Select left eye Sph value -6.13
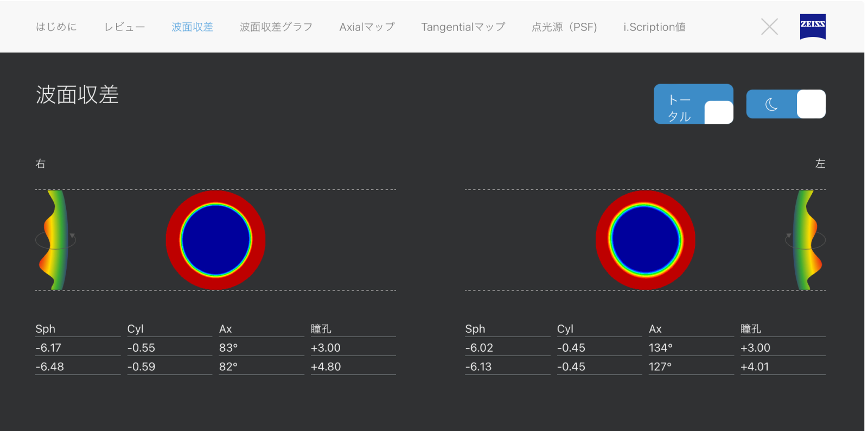Viewport: 868px width, 431px height. pyautogui.click(x=478, y=366)
